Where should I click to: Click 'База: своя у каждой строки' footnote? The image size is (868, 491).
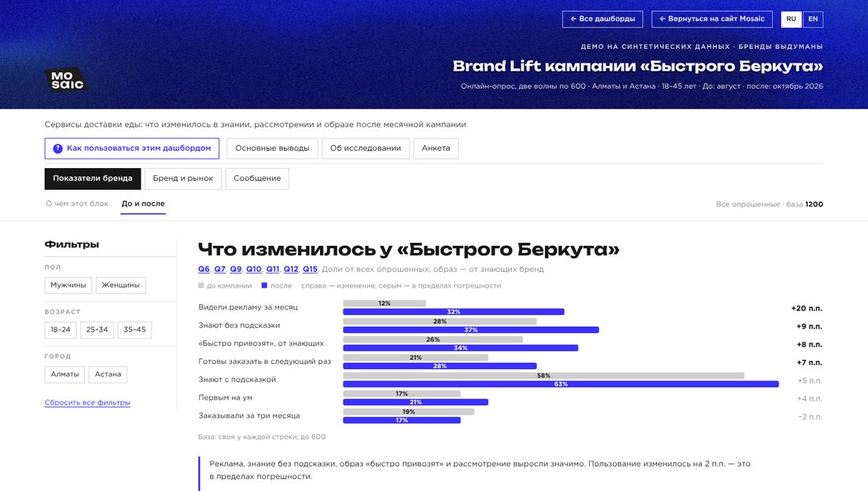tap(262, 437)
